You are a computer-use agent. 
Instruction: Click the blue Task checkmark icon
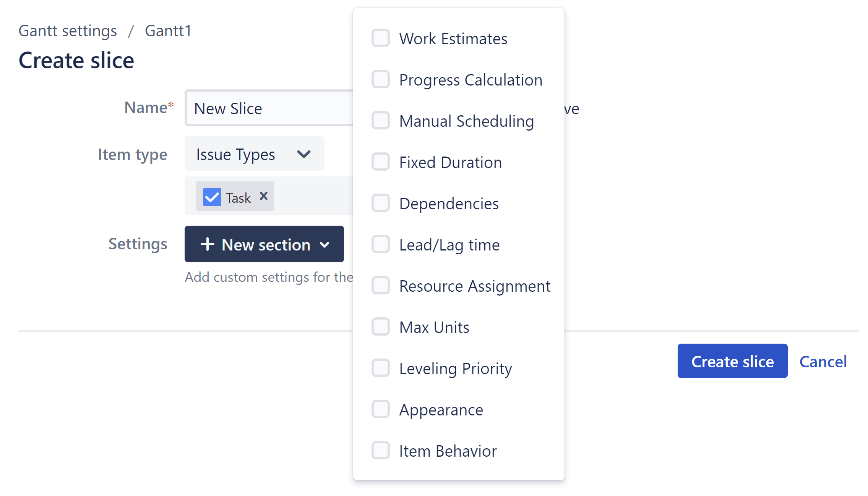pyautogui.click(x=212, y=197)
